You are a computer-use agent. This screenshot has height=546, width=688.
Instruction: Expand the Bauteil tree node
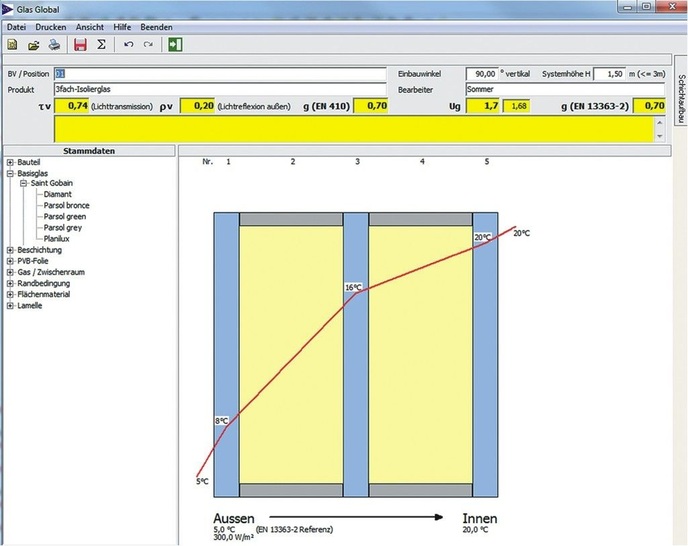(x=10, y=161)
